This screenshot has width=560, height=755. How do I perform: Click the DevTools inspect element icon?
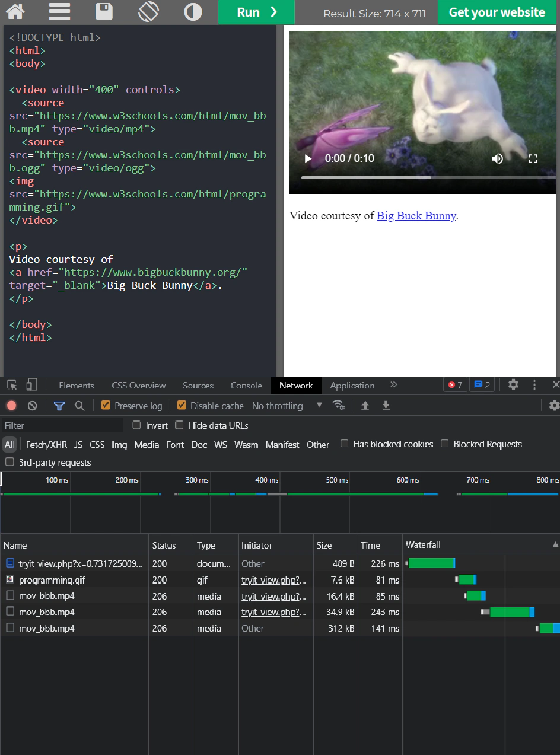click(x=12, y=385)
